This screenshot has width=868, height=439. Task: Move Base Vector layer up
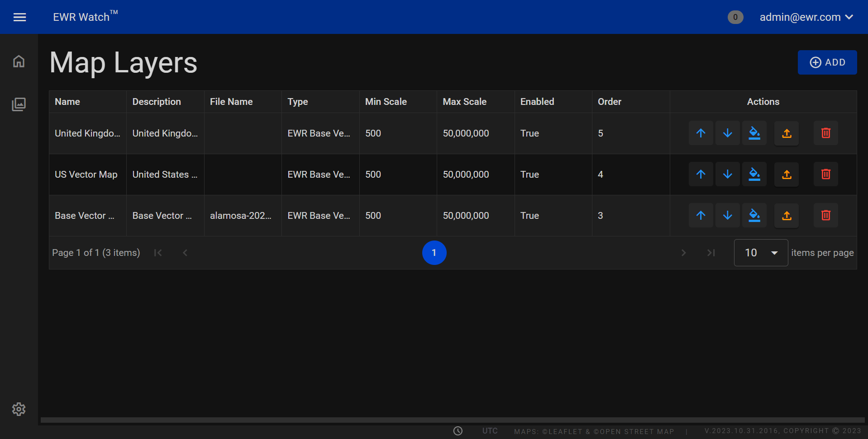click(x=701, y=215)
